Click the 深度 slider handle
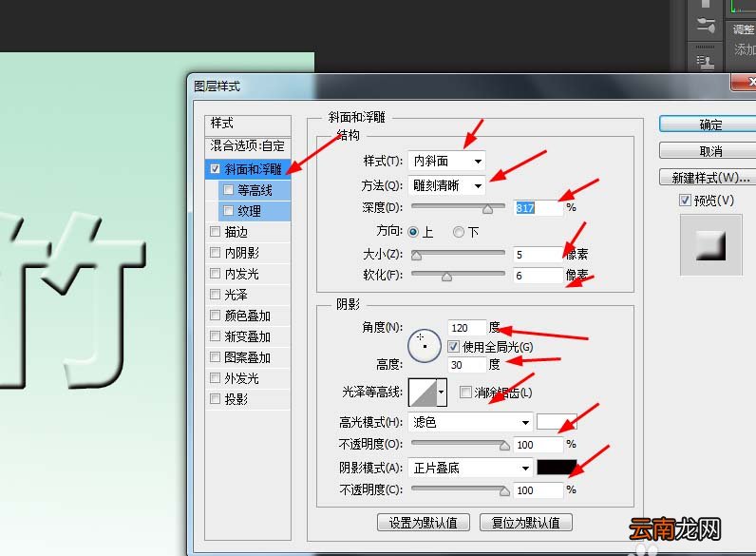The width and height of the screenshot is (756, 556). (x=487, y=208)
